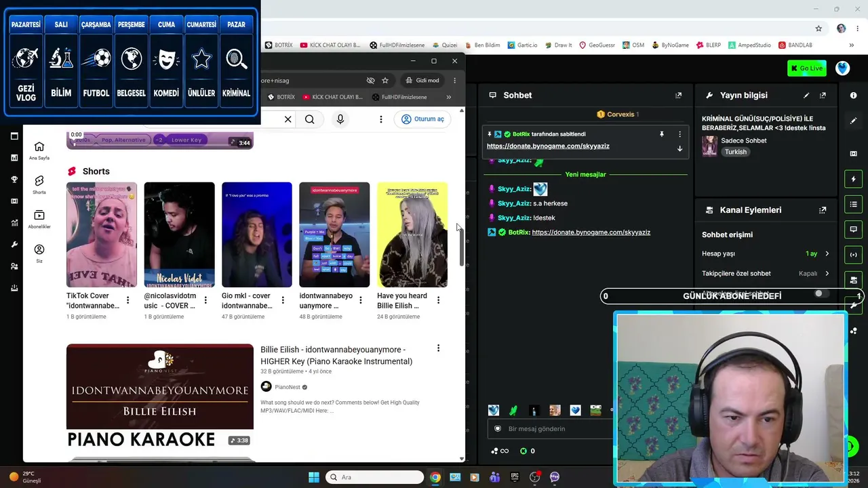Click the info icon in Kick's right sidebar
The height and width of the screenshot is (488, 868).
pyautogui.click(x=853, y=96)
